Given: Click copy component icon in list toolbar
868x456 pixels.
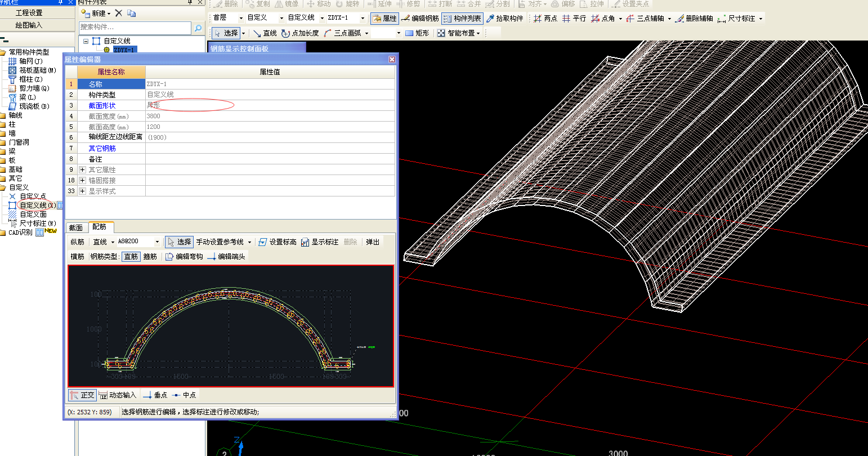Looking at the screenshot, I should pyautogui.click(x=132, y=13).
